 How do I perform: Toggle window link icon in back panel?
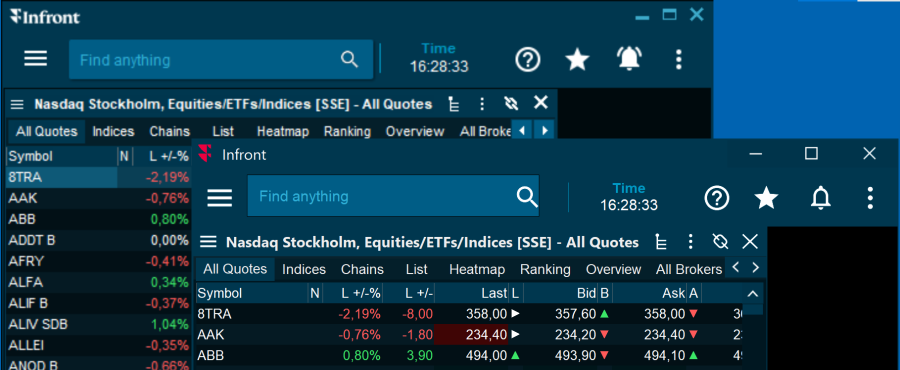click(x=511, y=103)
